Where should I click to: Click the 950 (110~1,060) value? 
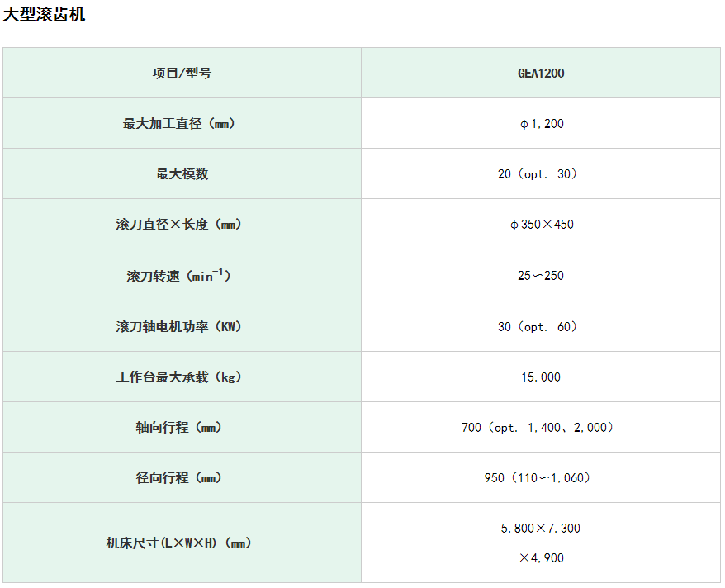[538, 478]
